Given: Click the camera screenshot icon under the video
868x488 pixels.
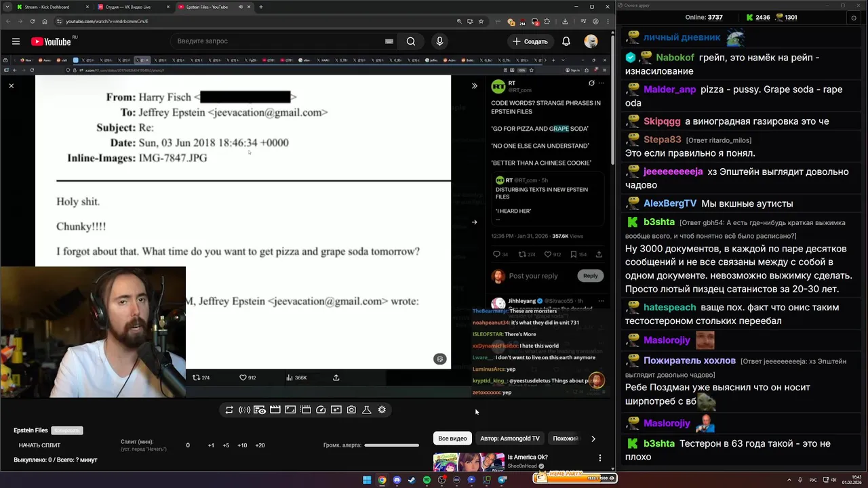Looking at the screenshot, I should [x=351, y=409].
